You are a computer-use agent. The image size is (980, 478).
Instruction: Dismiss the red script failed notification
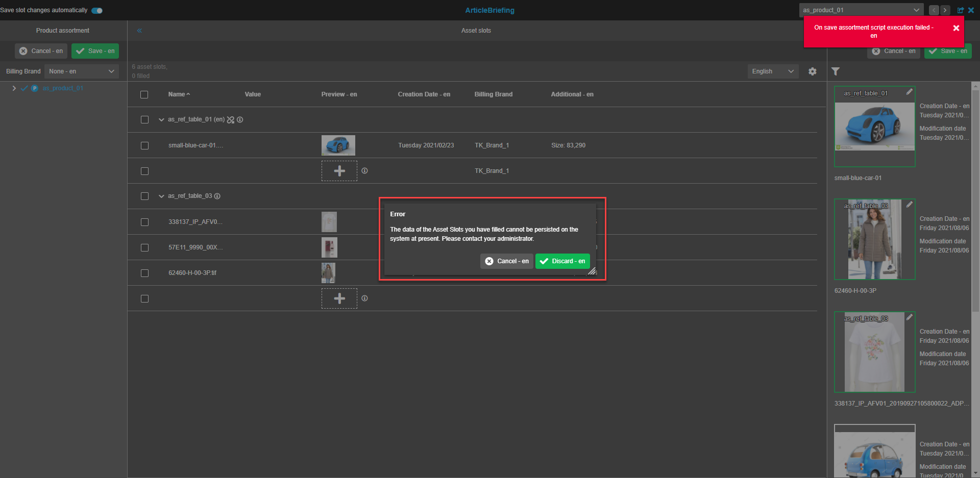pos(956,28)
